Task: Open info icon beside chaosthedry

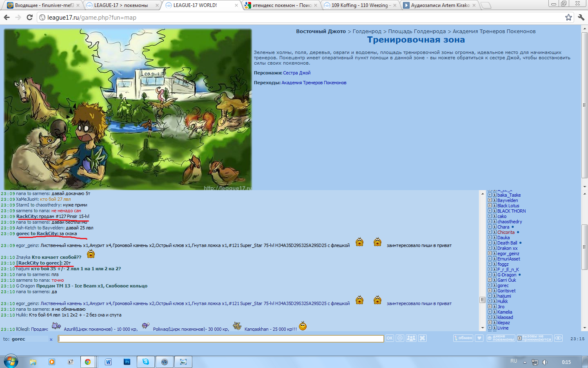Action: pos(494,222)
